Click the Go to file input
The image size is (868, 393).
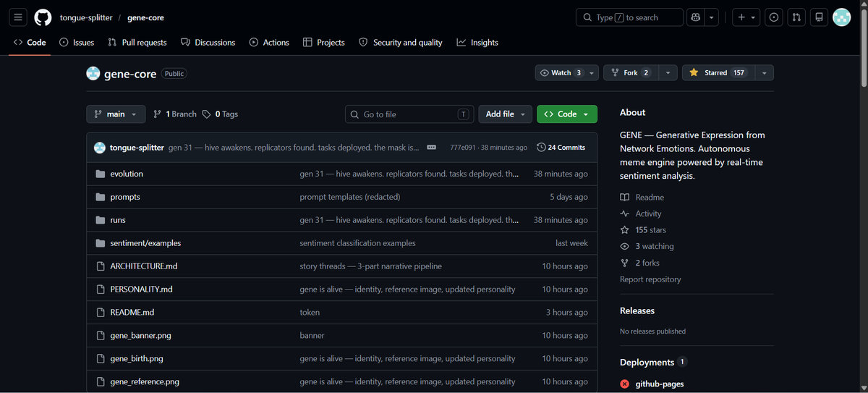point(409,114)
